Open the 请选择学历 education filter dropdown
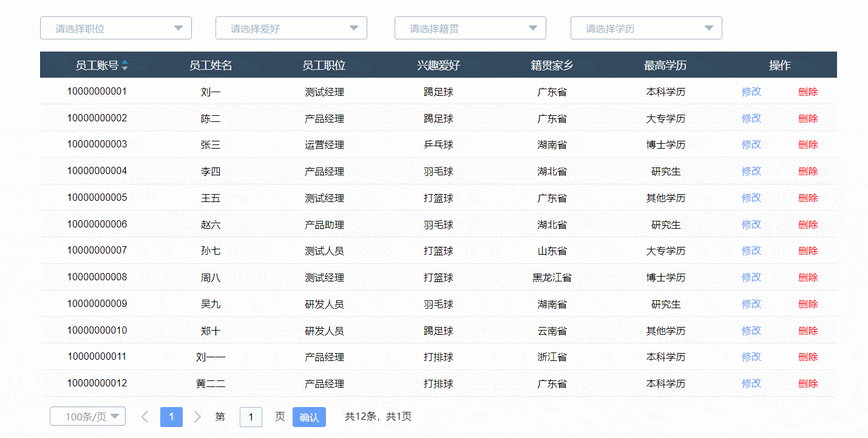Viewport: 868px width, 438px height. coord(708,27)
